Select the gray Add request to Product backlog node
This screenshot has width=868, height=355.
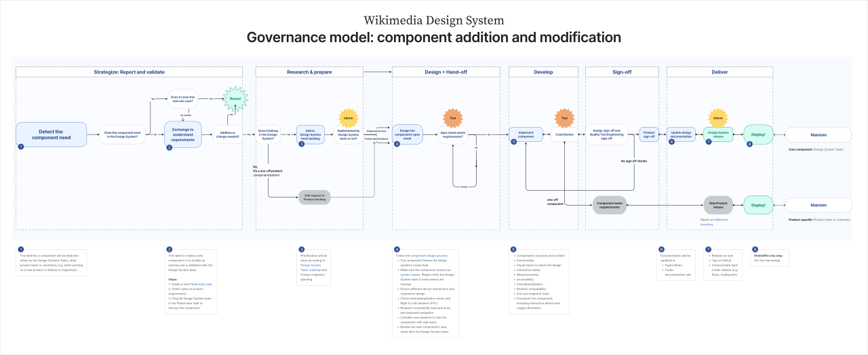point(315,197)
